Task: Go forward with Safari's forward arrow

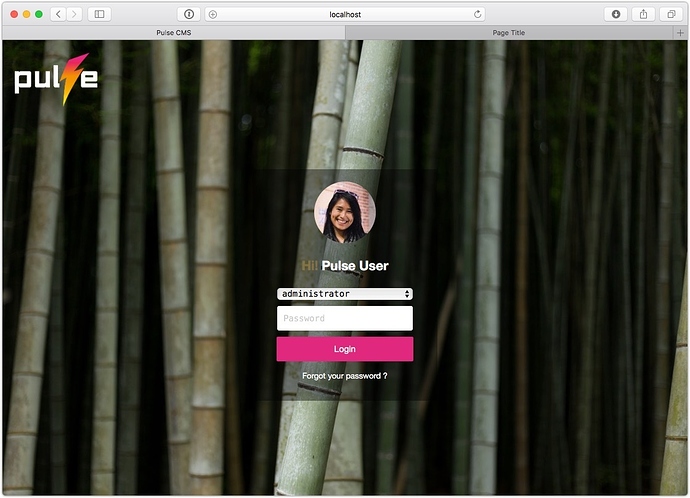Action: (74, 14)
